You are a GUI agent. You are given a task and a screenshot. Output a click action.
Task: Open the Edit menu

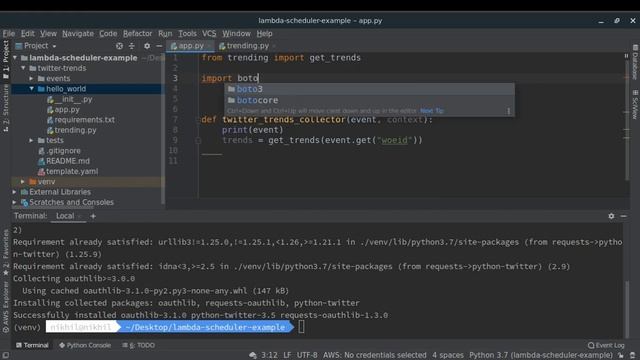[27, 33]
